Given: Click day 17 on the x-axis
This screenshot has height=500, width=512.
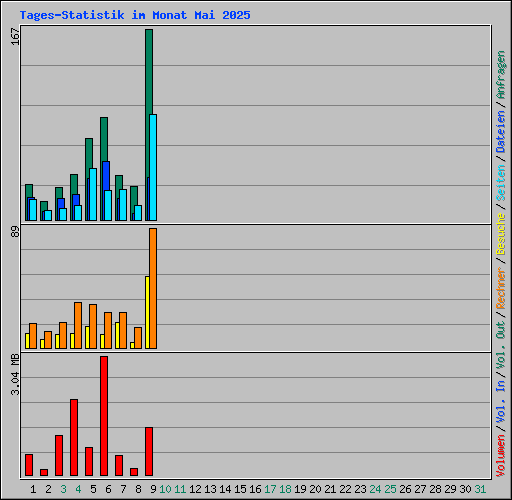Looking at the screenshot, I should [x=270, y=489].
